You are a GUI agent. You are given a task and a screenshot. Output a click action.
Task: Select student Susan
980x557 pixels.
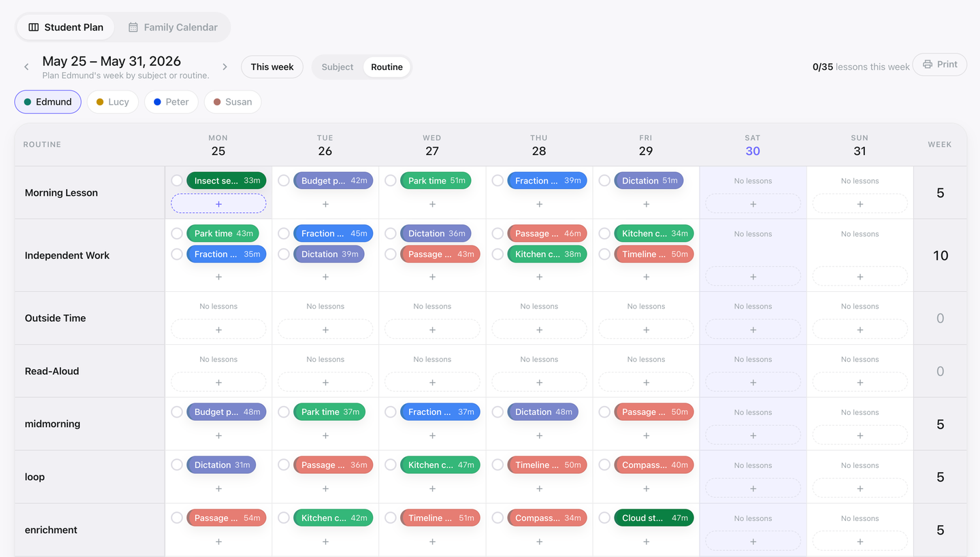pos(233,102)
